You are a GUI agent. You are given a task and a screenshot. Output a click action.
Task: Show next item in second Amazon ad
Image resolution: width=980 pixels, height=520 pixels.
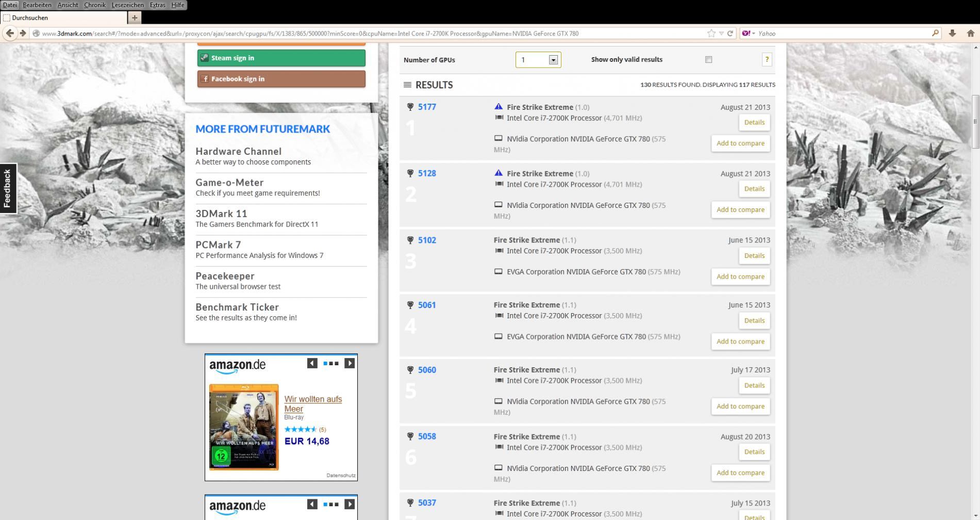350,504
